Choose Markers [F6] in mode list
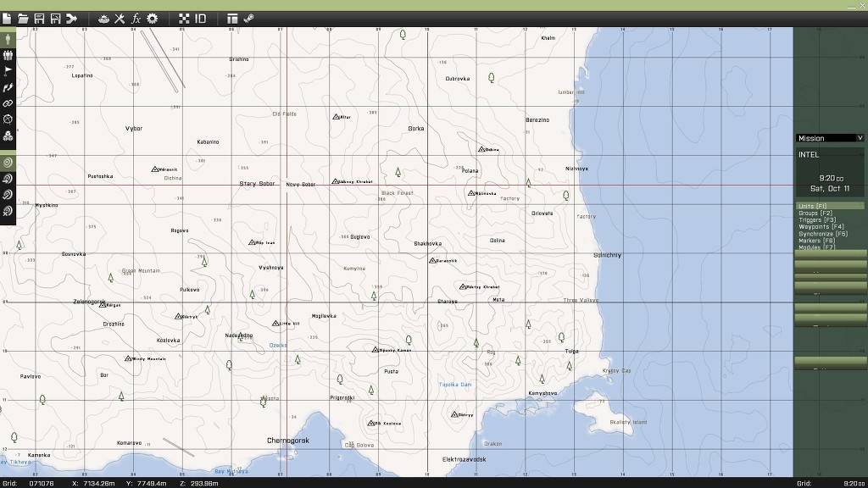Screen dimensions: 868x488 coord(816,241)
